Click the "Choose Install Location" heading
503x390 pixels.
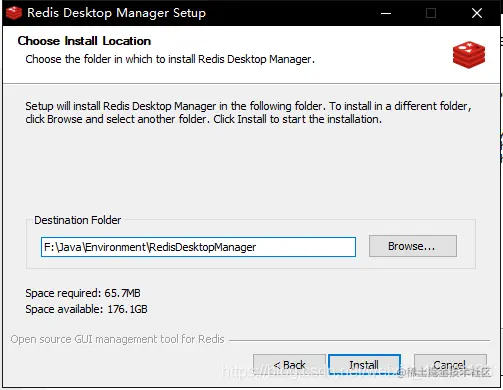[84, 41]
